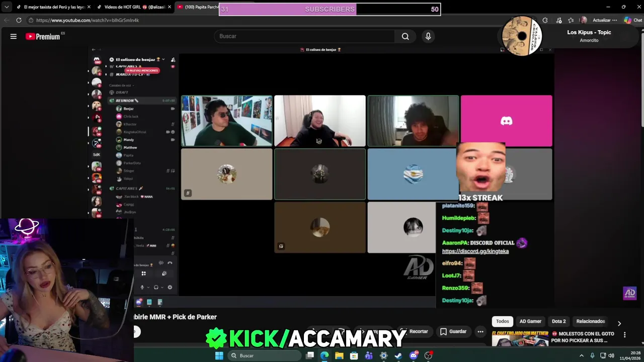Select the 'Relacionados' filter chip
The width and height of the screenshot is (644, 362).
[590, 321]
